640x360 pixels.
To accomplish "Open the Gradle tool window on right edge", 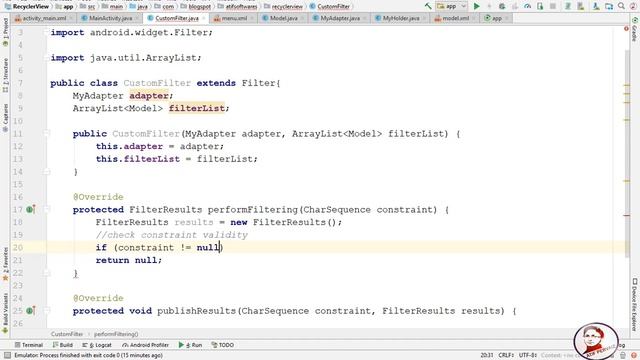I will click(635, 29).
